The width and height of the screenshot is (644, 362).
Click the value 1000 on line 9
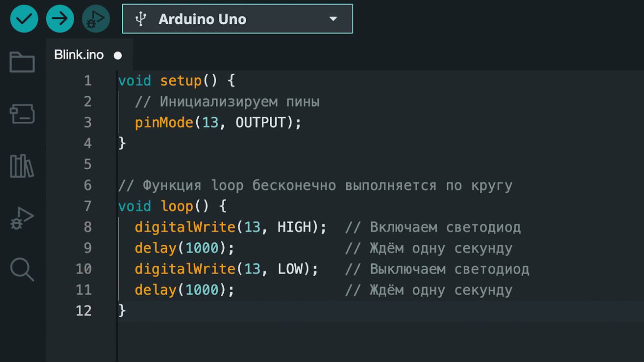(202, 248)
